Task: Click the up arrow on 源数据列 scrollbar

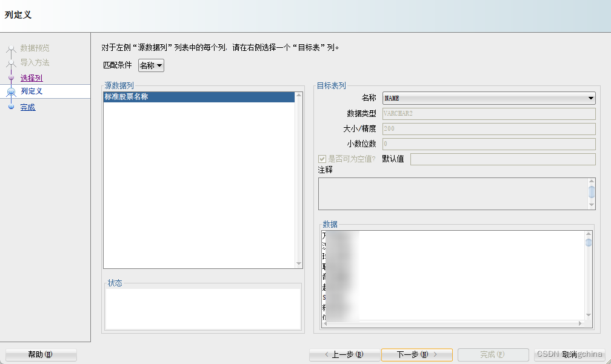Action: tap(298, 96)
